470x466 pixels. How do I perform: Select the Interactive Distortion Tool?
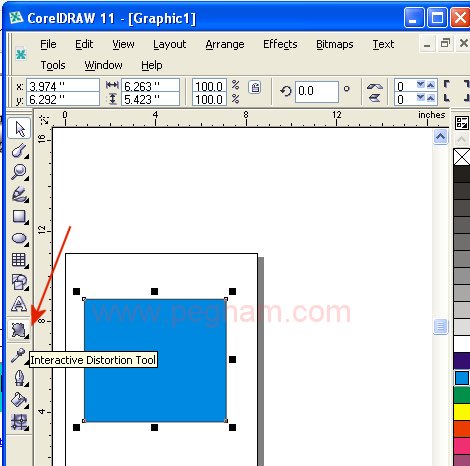19,330
